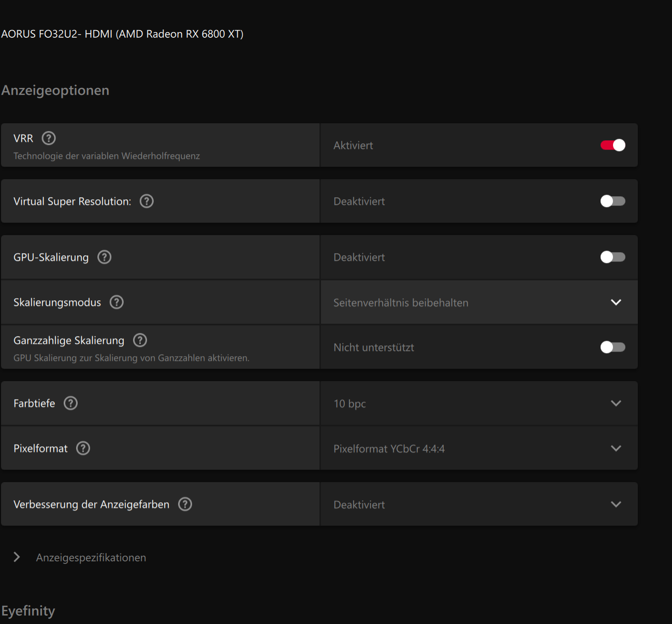
Task: Open help for Virtual Super Resolution
Action: tap(147, 201)
